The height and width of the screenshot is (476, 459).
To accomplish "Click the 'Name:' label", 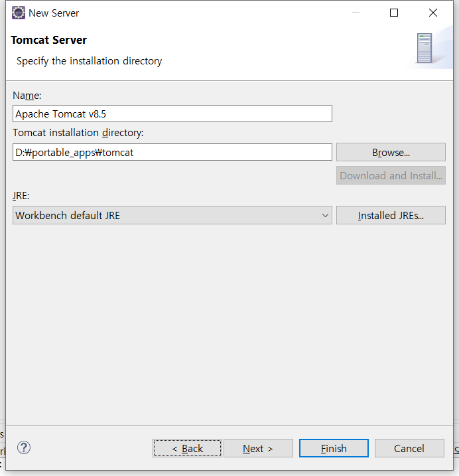I will (27, 96).
